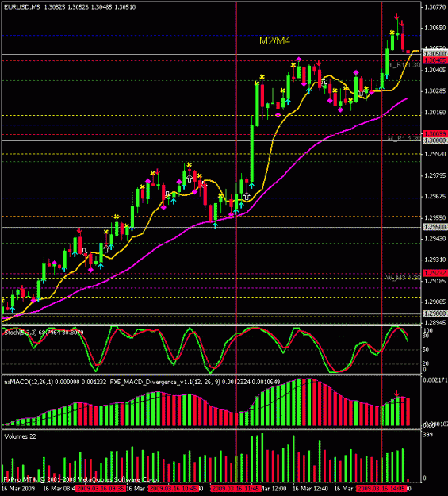The image size is (448, 496).
Task: Click the W_M3 pivot level label
Action: 404,278
